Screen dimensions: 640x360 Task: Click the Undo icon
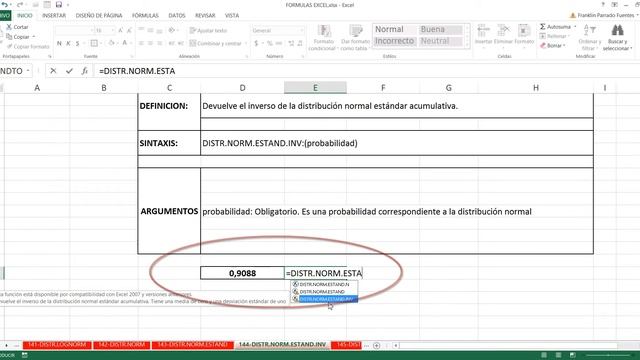click(4, 5)
